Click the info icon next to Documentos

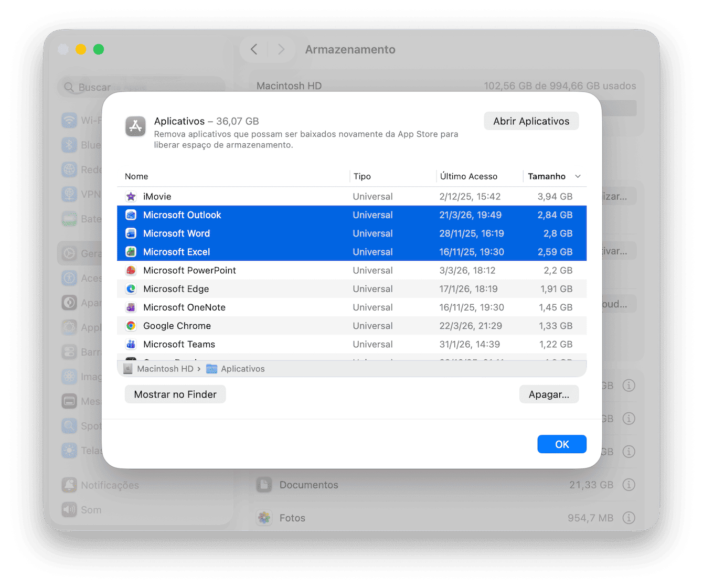[629, 485]
